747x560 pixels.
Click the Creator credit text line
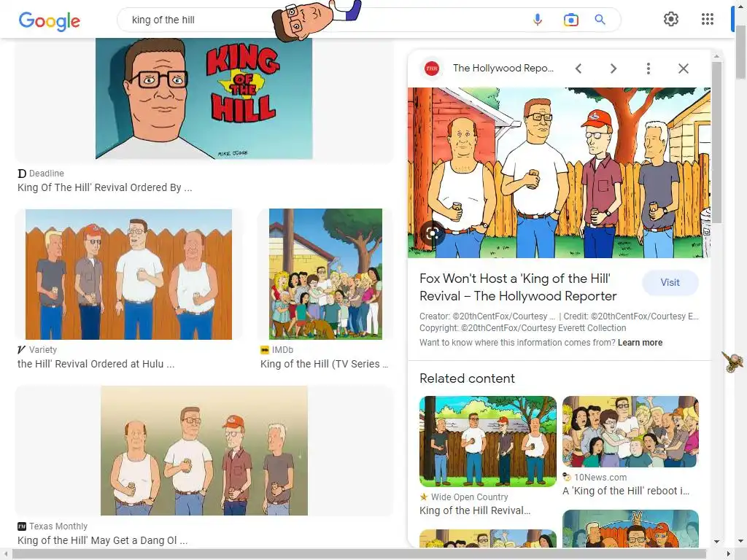[487, 316]
